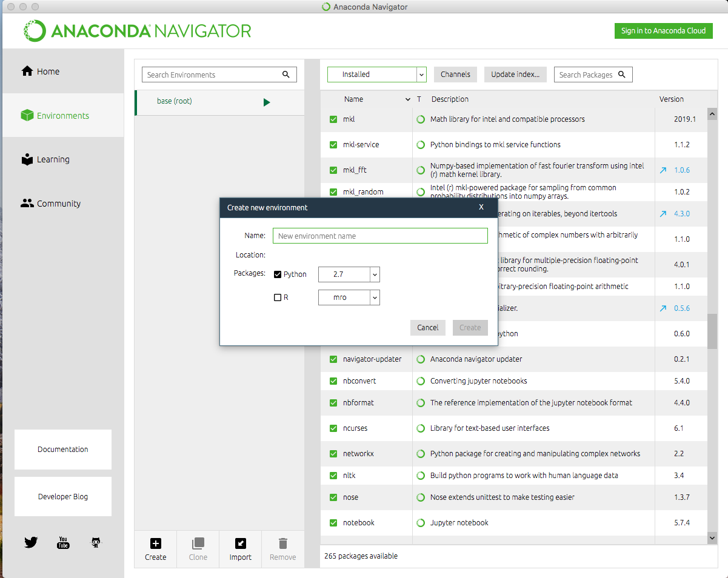Toggle the navigator-updater package checkbox
The height and width of the screenshot is (578, 728).
(333, 359)
